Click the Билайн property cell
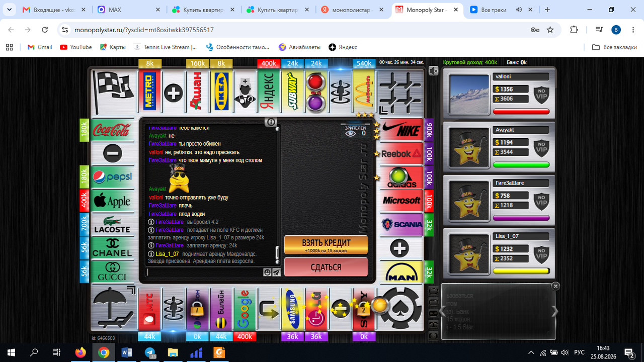Screen dimensions: 644x362 click(x=221, y=309)
